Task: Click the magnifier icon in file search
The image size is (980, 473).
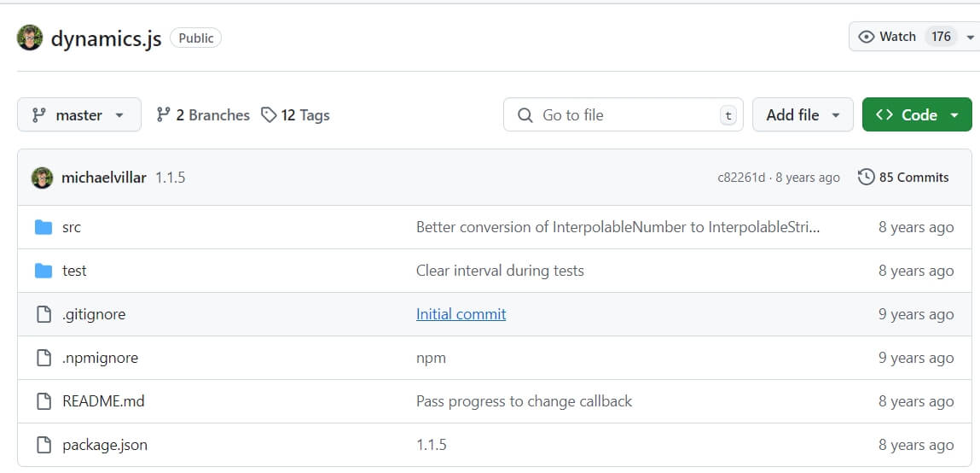Action: click(525, 115)
